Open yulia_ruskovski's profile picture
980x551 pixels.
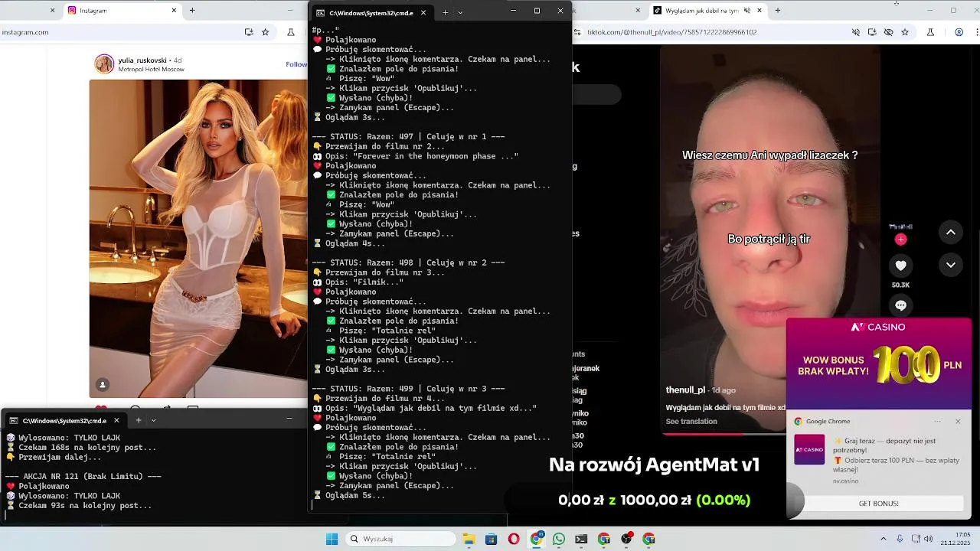point(104,64)
